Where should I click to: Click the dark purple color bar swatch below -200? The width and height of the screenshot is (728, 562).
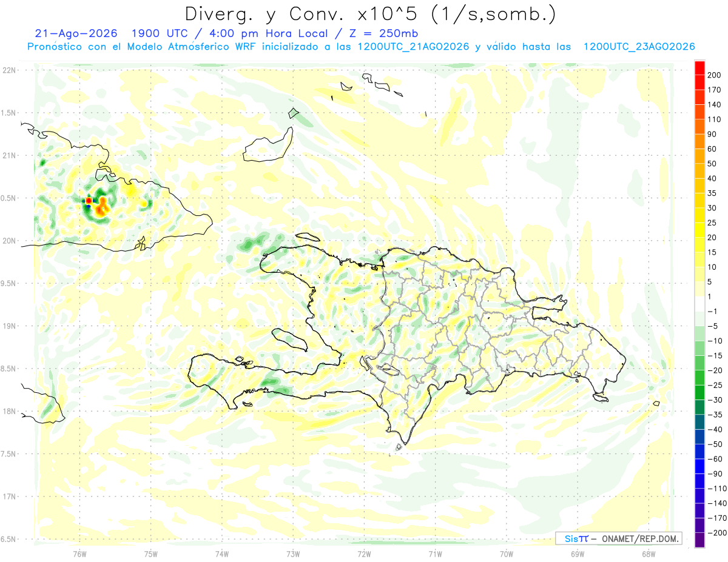point(700,540)
